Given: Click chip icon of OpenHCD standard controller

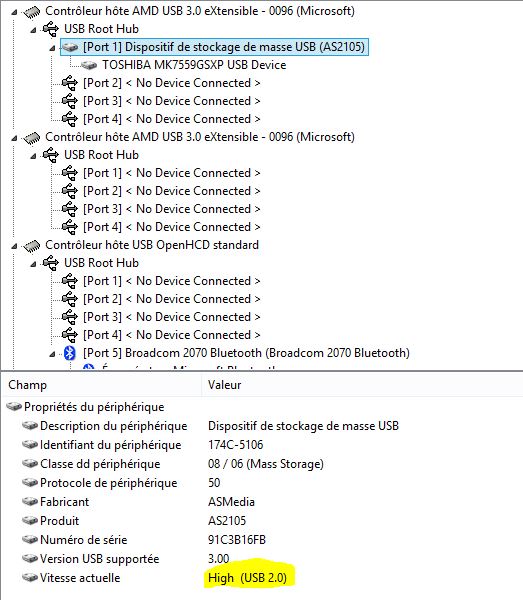Looking at the screenshot, I should pyautogui.click(x=32, y=246).
